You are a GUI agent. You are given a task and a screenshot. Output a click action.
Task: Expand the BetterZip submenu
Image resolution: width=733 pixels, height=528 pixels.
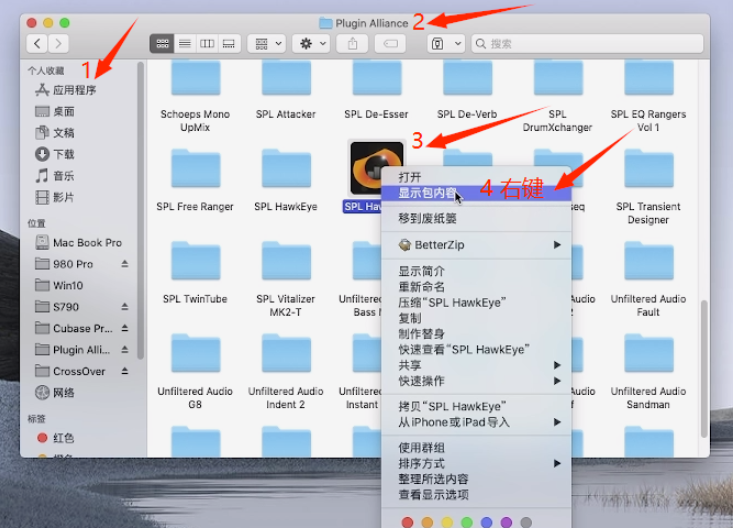pyautogui.click(x=476, y=245)
